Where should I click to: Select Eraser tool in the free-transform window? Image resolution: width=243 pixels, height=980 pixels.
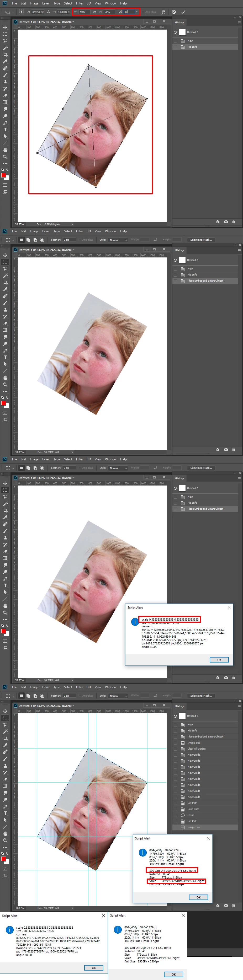click(x=5, y=95)
